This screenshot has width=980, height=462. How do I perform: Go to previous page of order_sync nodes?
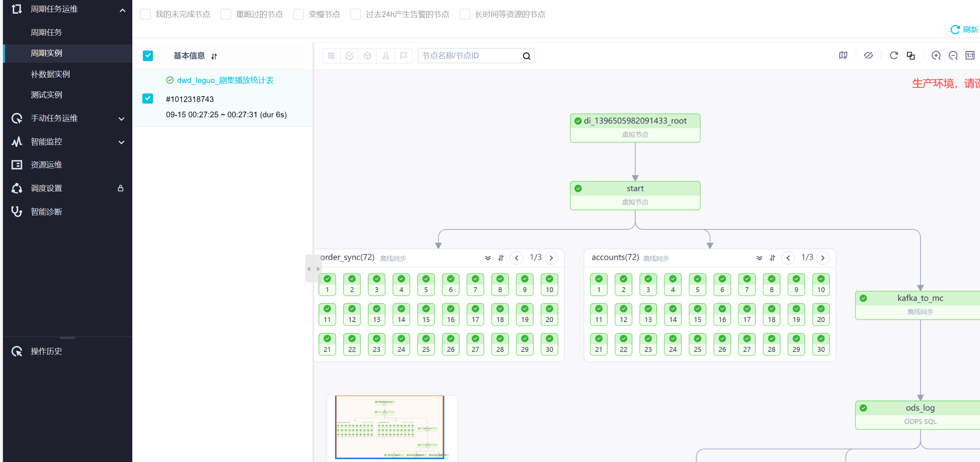(x=517, y=258)
